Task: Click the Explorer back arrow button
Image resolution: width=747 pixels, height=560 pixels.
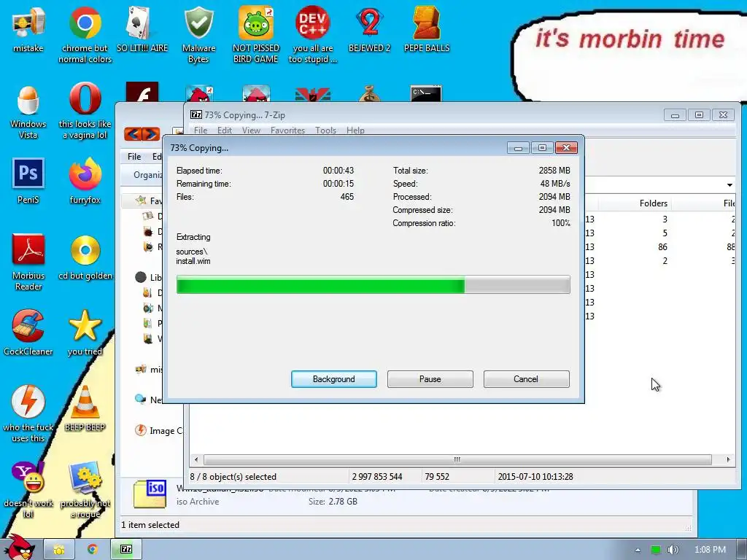Action: pyautogui.click(x=133, y=134)
